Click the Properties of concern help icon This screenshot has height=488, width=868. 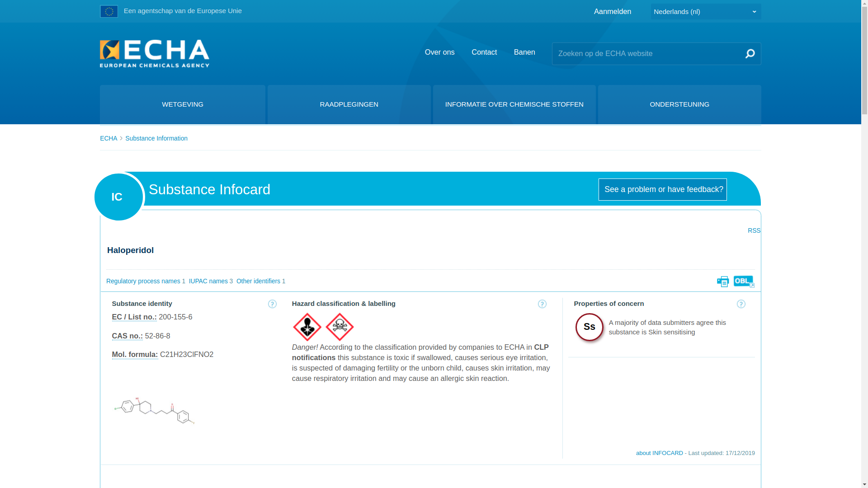click(x=741, y=304)
